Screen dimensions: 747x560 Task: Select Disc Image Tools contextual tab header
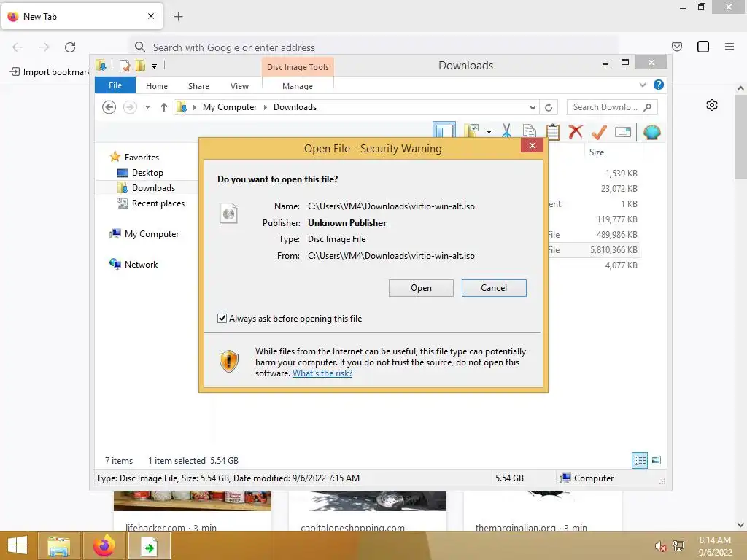(x=298, y=67)
